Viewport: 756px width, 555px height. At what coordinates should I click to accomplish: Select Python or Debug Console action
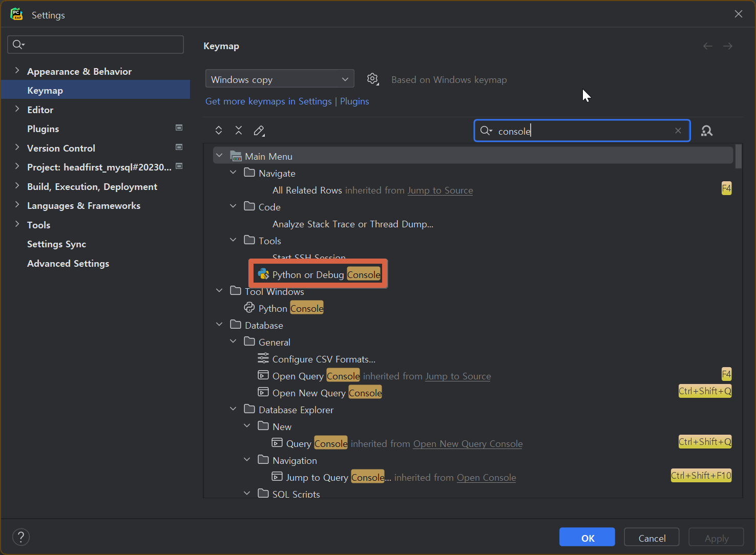coord(326,274)
